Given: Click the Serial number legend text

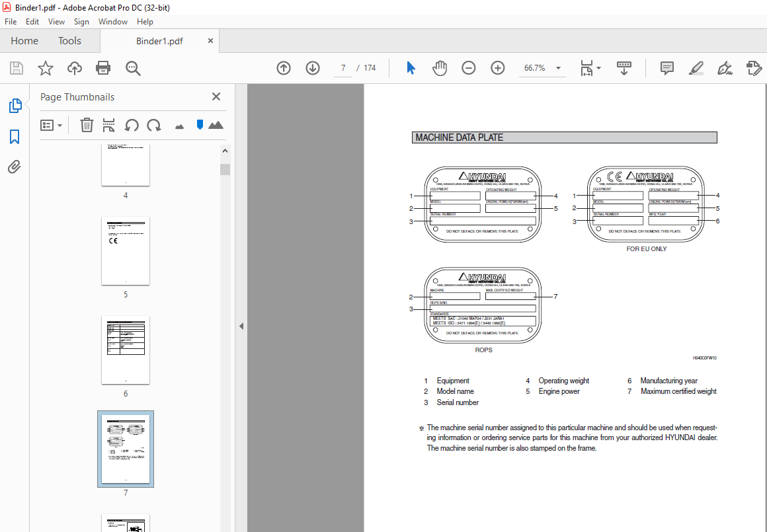Looking at the screenshot, I should 458,402.
